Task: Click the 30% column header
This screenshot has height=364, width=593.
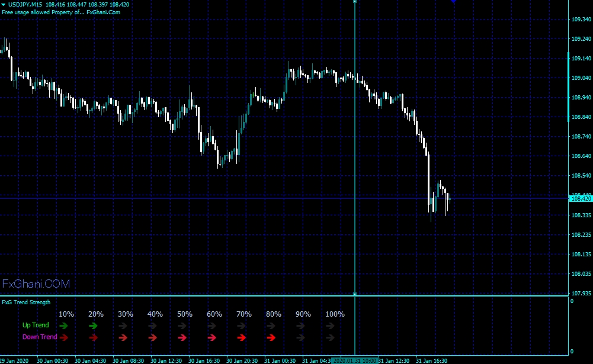Action: (125, 314)
